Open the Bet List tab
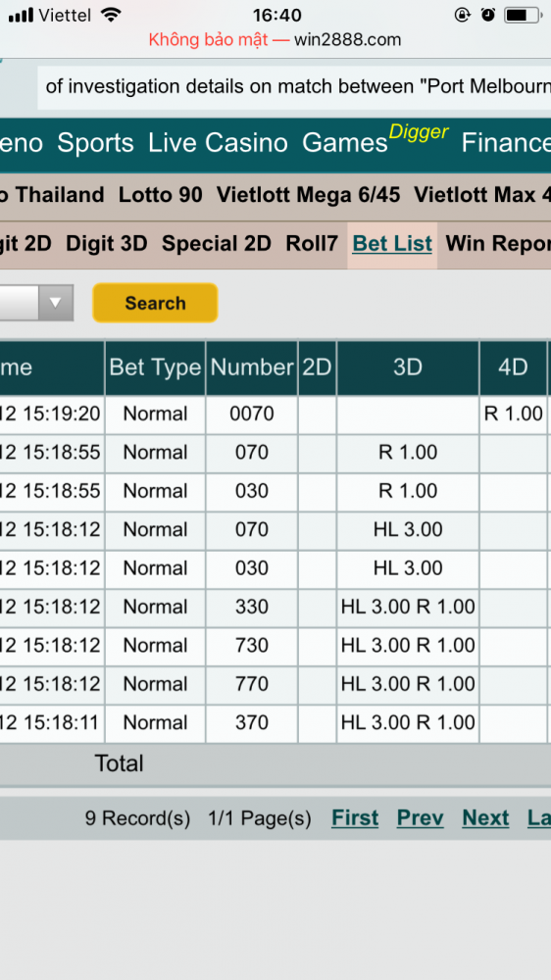The image size is (551, 980). 392,244
